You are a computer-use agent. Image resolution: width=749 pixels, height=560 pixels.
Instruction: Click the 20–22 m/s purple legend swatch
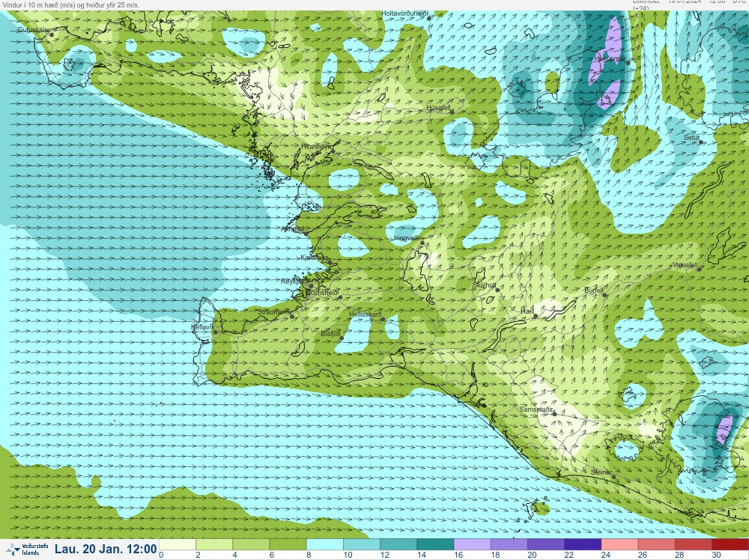pos(545,545)
